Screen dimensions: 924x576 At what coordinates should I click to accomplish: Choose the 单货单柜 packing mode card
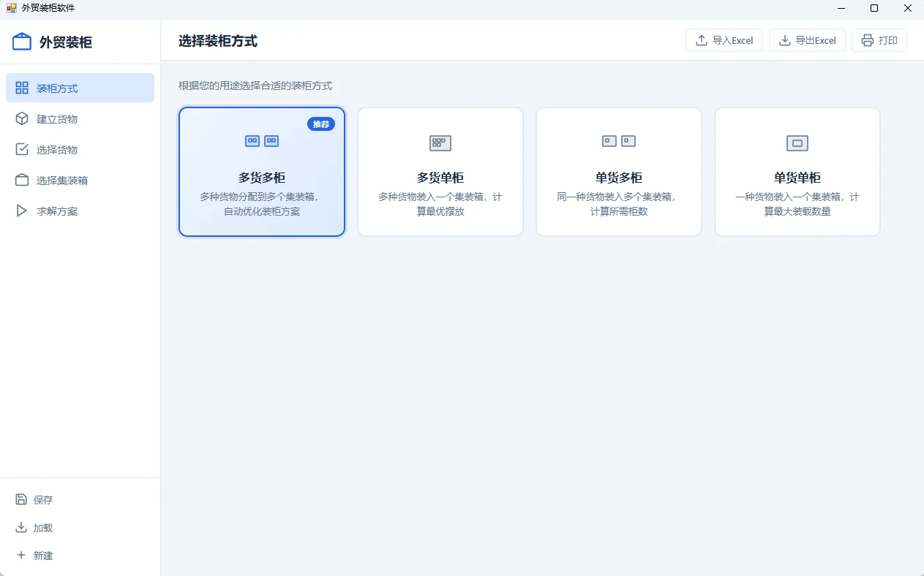797,172
